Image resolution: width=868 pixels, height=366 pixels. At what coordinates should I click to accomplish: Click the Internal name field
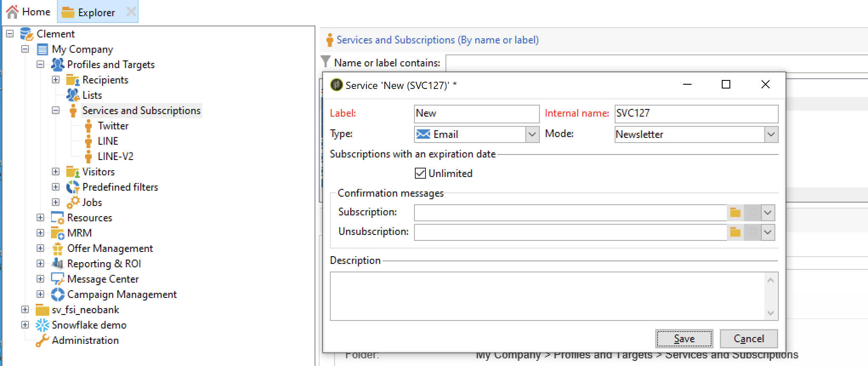696,114
